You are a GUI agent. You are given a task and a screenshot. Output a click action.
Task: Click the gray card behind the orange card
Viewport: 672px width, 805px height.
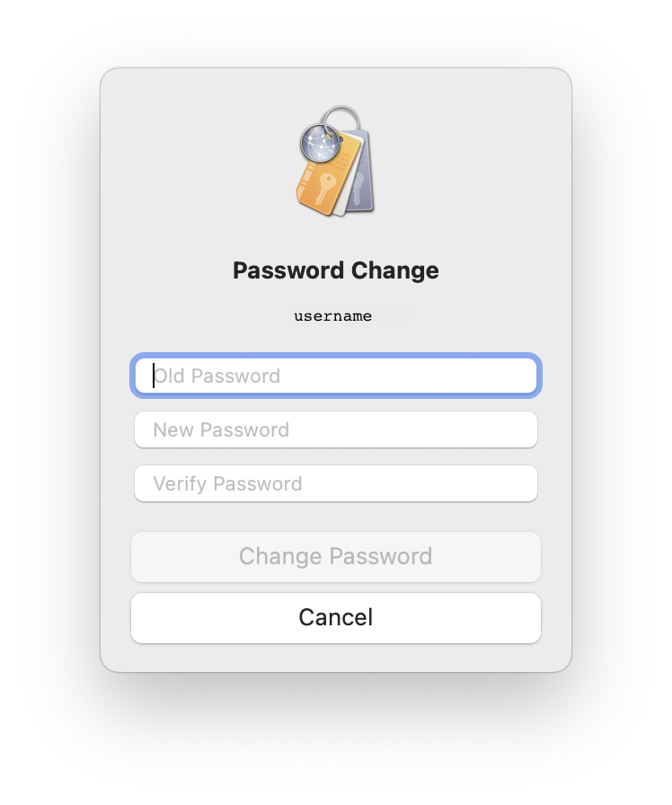362,172
